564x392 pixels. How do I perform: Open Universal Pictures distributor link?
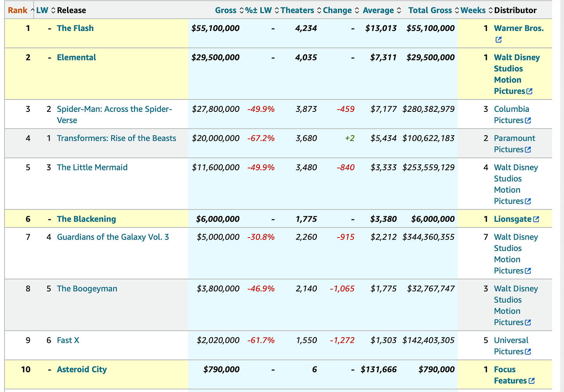[511, 346]
